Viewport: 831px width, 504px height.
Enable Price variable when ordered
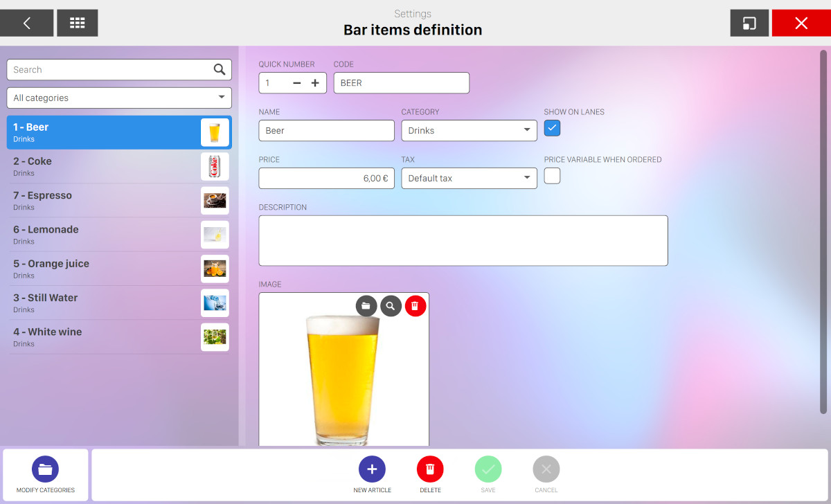tap(552, 176)
